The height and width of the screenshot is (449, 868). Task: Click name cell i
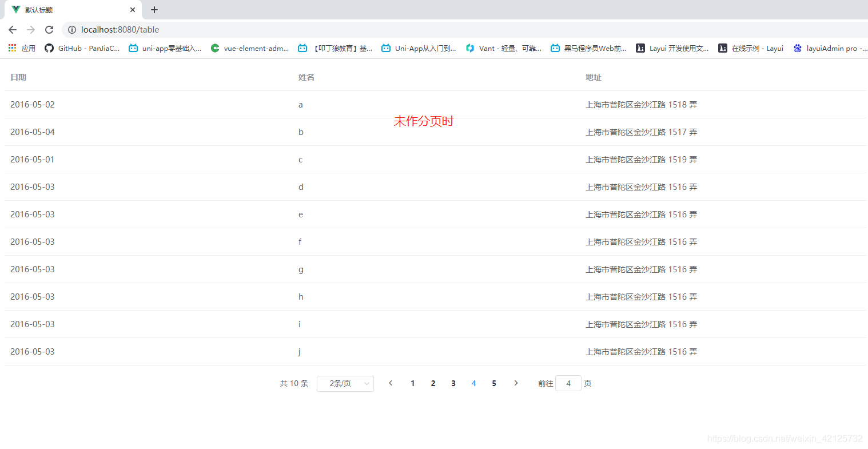(x=300, y=324)
